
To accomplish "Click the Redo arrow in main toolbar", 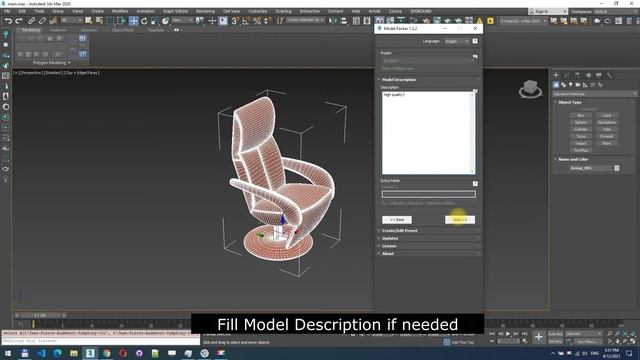I will (x=19, y=21).
